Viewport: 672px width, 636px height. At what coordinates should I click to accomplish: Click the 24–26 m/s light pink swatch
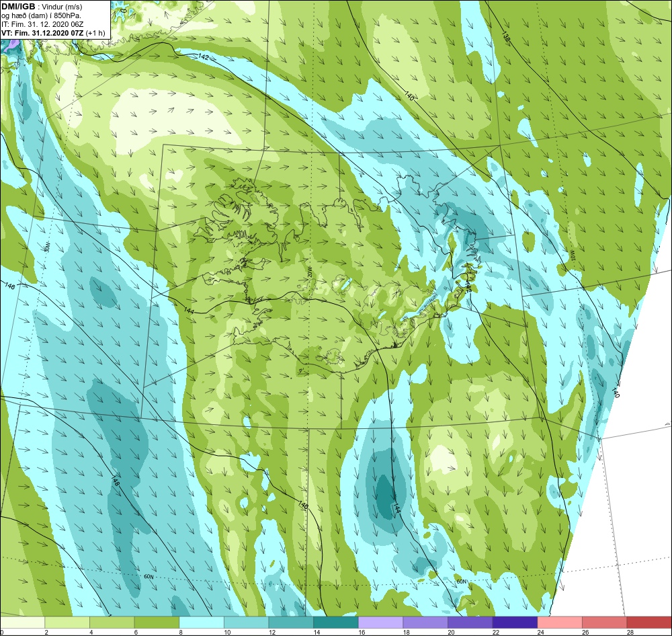(x=560, y=623)
